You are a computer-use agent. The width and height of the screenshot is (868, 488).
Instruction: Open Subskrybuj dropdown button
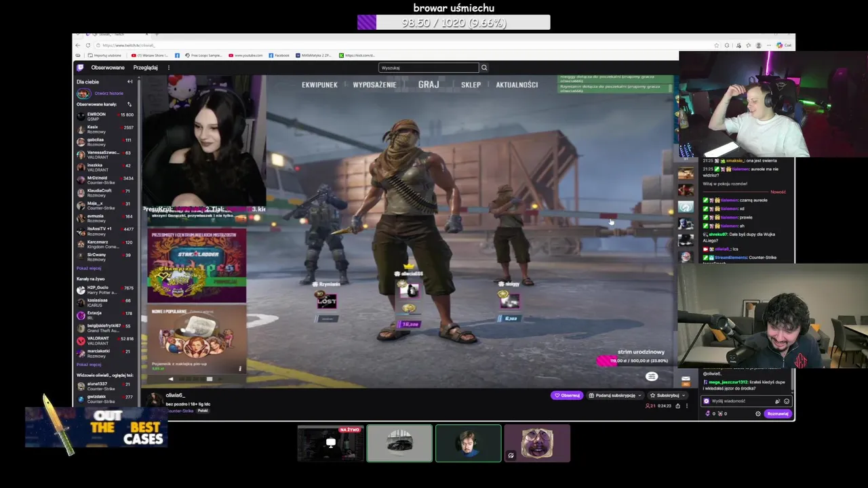pos(667,396)
